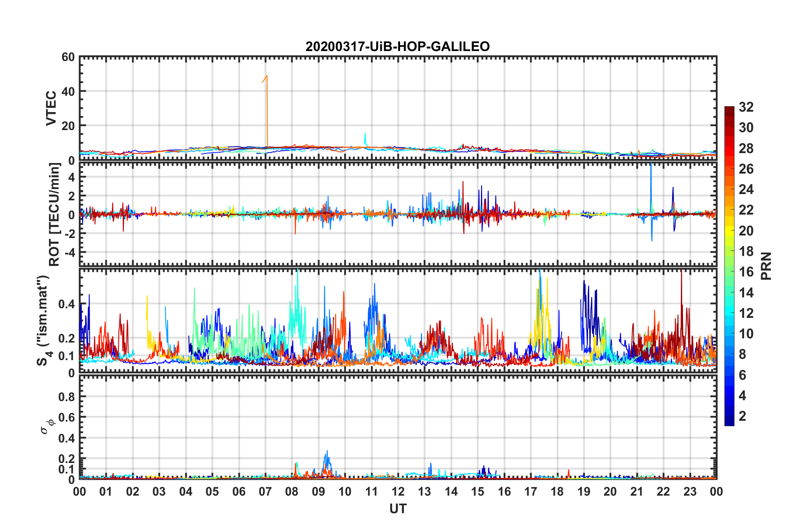
Task: Select the "15" hour tick on the UT axis
Action: point(478,491)
